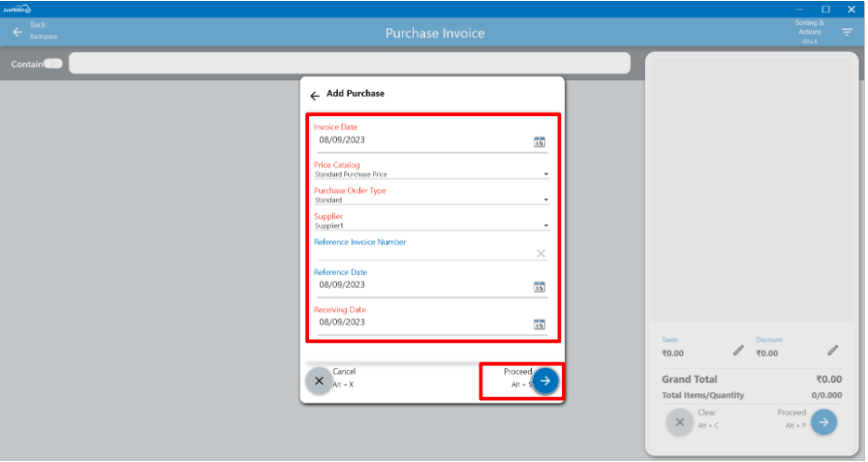Image resolution: width=868 pixels, height=462 pixels.
Task: Expand the Supplier dropdown
Action: (545, 226)
